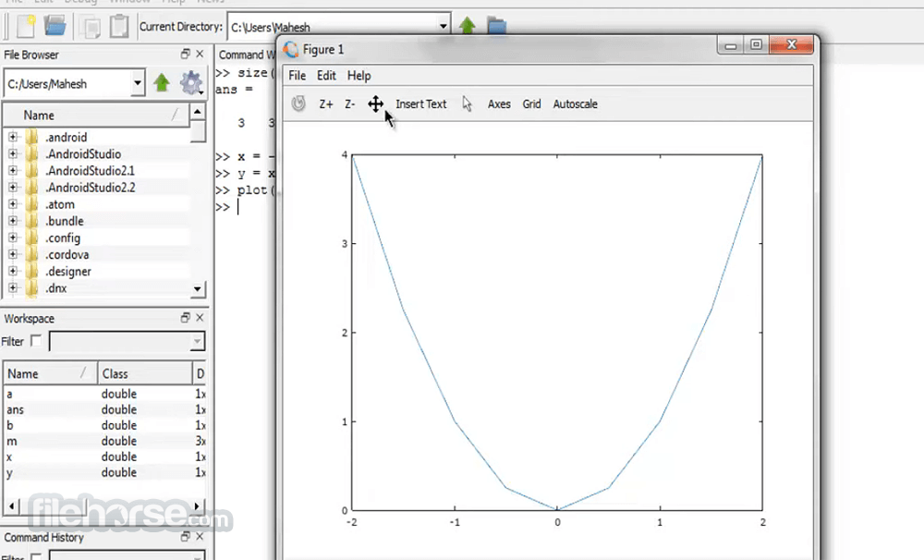924x560 pixels.
Task: Click the Copy icon in the main toolbar
Action: click(x=91, y=27)
